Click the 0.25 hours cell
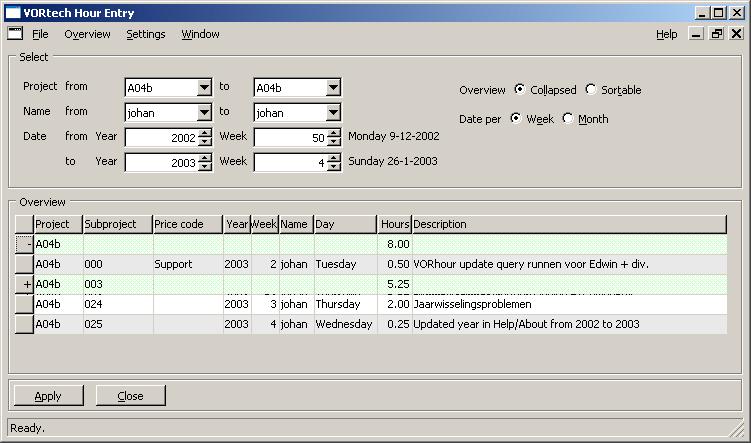Viewport: 751px width, 443px height. pos(395,324)
